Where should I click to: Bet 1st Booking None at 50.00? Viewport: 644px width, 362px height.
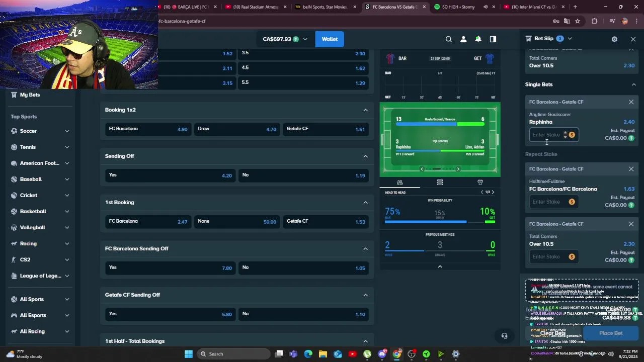(x=236, y=221)
